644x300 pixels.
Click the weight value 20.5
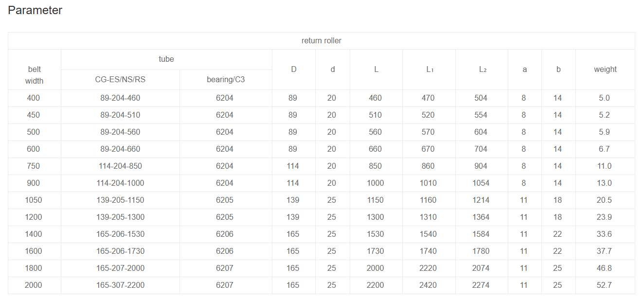(x=605, y=200)
